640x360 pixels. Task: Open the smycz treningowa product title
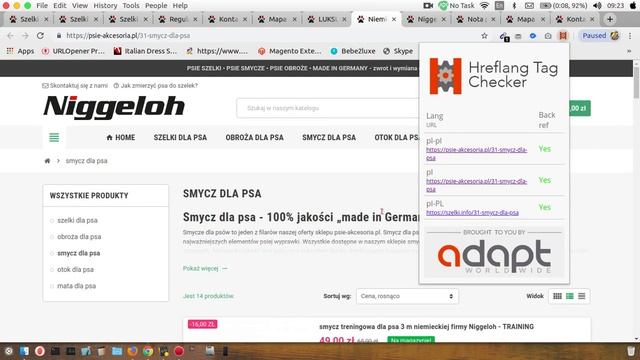pyautogui.click(x=427, y=327)
